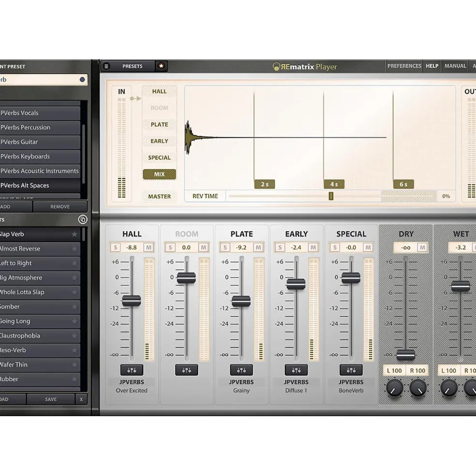This screenshot has width=476, height=476.
Task: Favorite the Going Long preset star
Action: coord(74,321)
